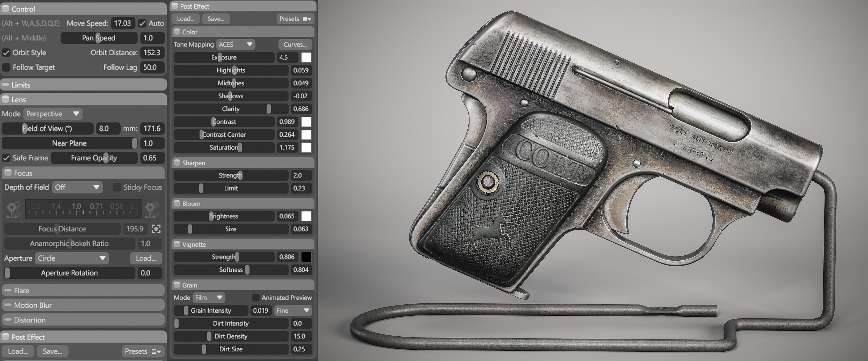868x361 pixels.
Task: Click the Curves... button
Action: pos(295,44)
